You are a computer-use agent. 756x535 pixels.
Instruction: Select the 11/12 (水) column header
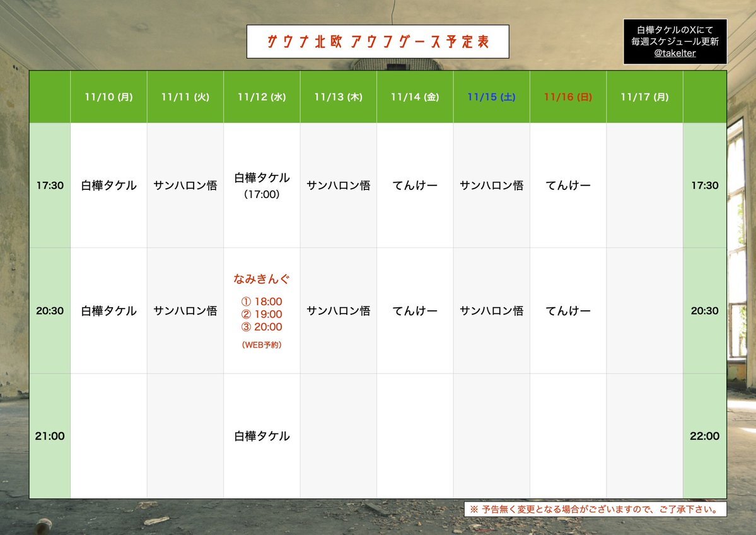pos(262,97)
